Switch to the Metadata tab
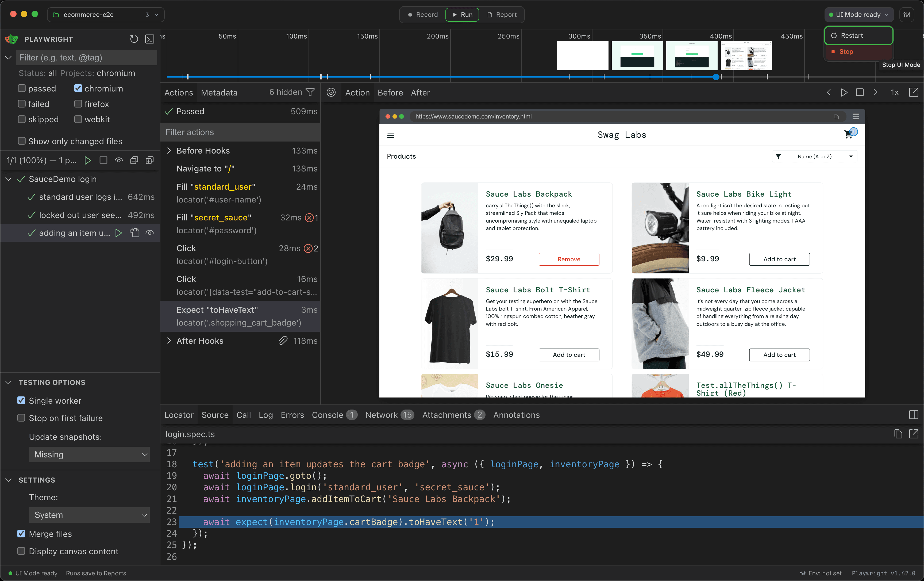Viewport: 924px width, 581px height. [x=219, y=93]
